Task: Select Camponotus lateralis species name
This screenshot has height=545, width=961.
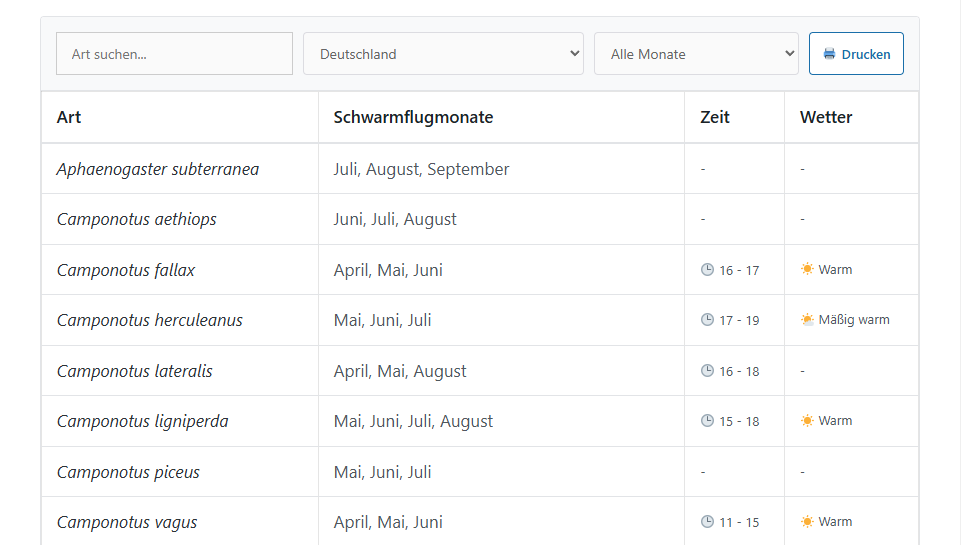Action: pyautogui.click(x=134, y=372)
